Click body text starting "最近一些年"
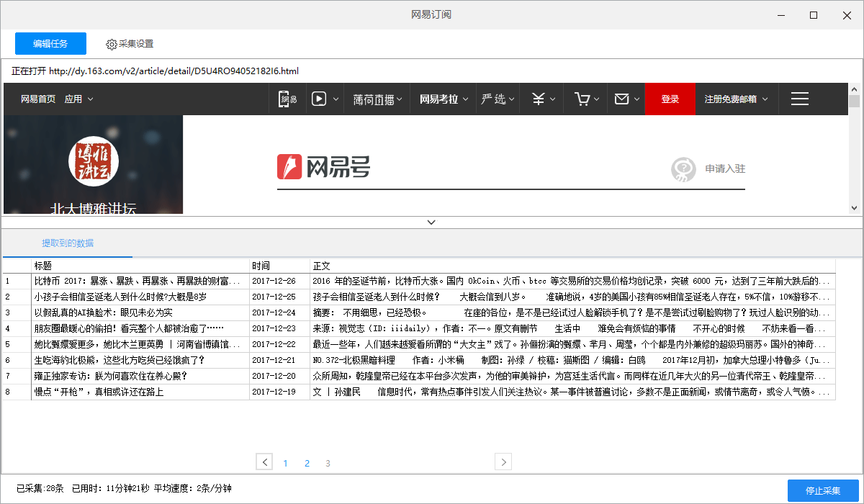This screenshot has height=504, width=864. click(x=572, y=344)
